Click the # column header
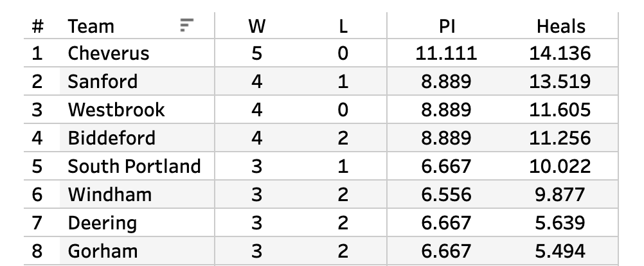The image size is (644, 266). 38,26
